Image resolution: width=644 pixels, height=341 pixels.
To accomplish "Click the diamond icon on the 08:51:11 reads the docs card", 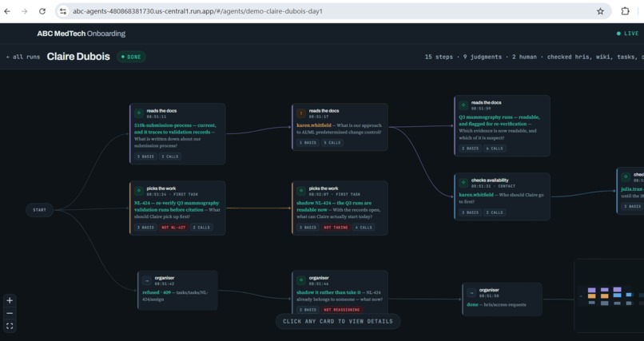I will click(139, 113).
